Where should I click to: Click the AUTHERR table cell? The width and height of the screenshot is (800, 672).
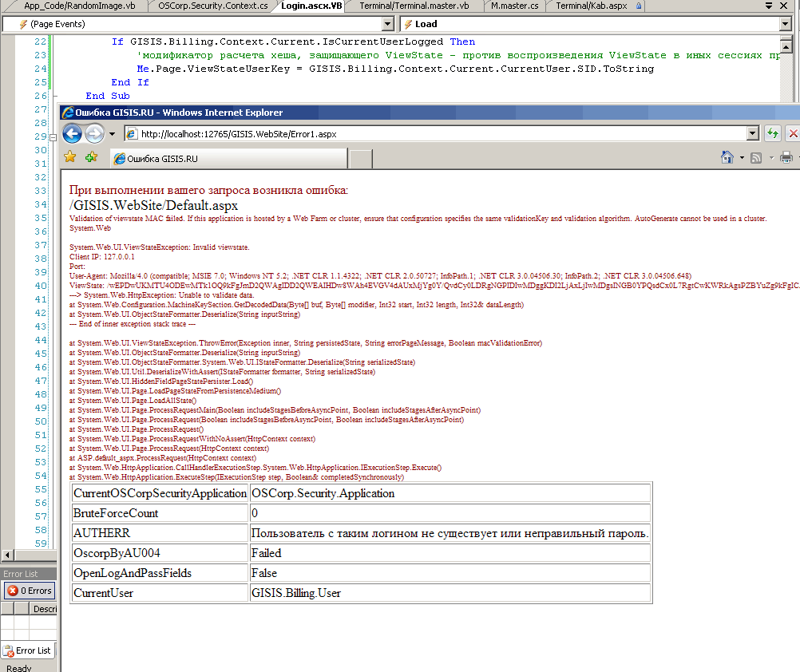[160, 533]
